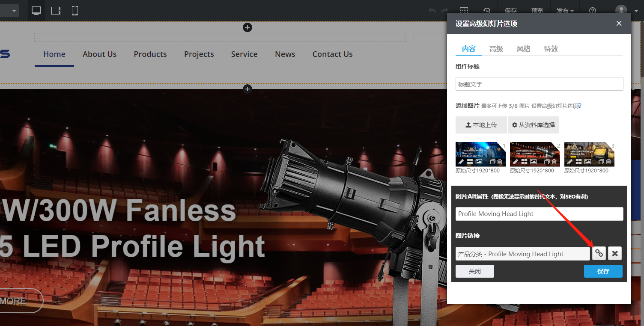The height and width of the screenshot is (326, 644).
Task: Switch to tablet preview mode icon
Action: click(56, 11)
